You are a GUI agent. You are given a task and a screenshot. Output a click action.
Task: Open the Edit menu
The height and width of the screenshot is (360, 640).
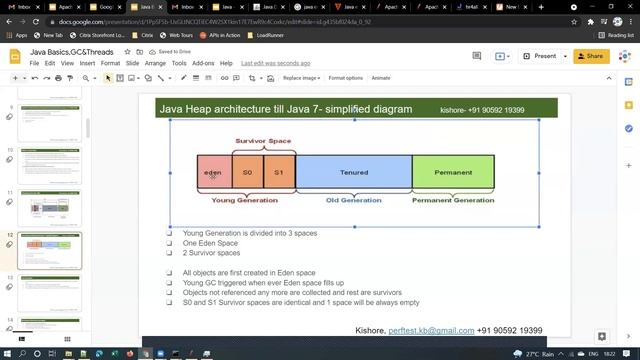point(50,63)
